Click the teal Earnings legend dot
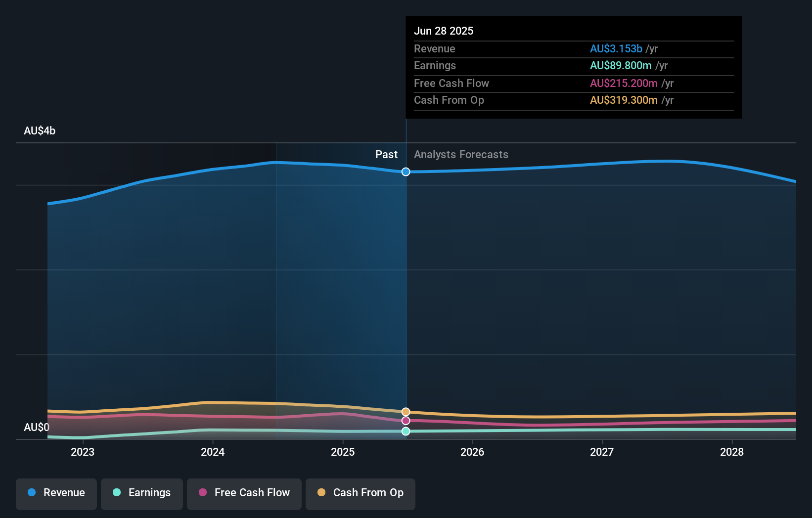812x518 pixels. [115, 493]
